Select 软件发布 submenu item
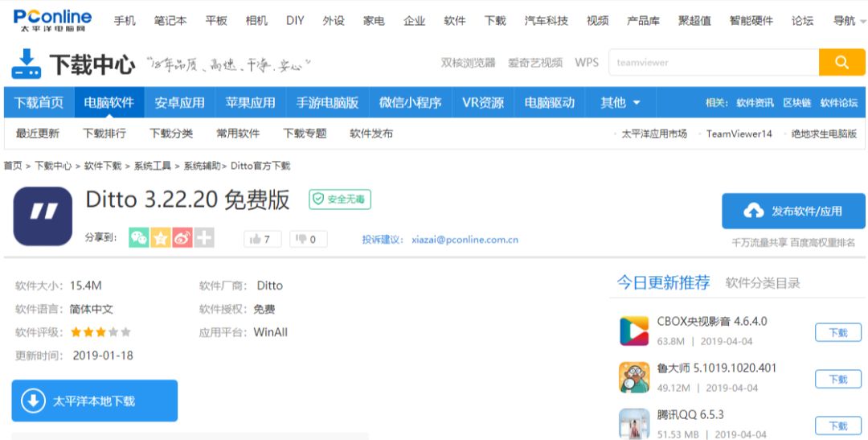This screenshot has height=440, width=868. (371, 134)
